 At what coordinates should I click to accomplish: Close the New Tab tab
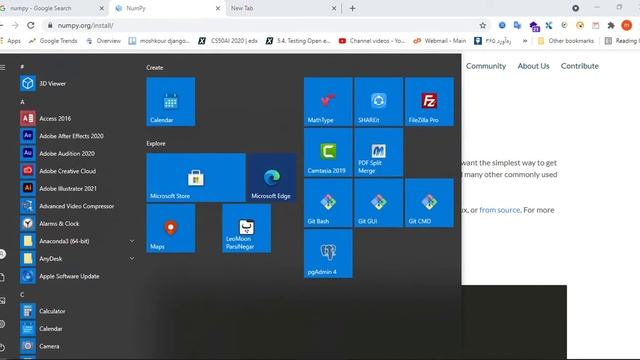click(334, 8)
